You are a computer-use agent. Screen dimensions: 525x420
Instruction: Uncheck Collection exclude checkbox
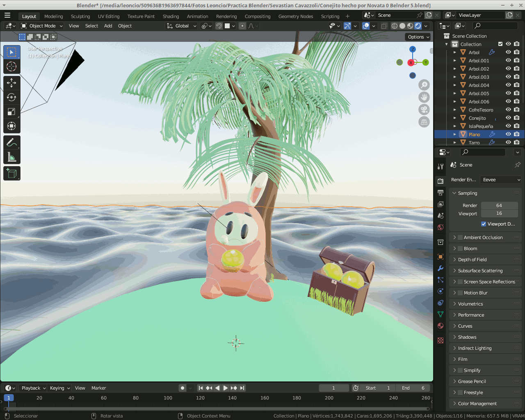click(x=500, y=44)
